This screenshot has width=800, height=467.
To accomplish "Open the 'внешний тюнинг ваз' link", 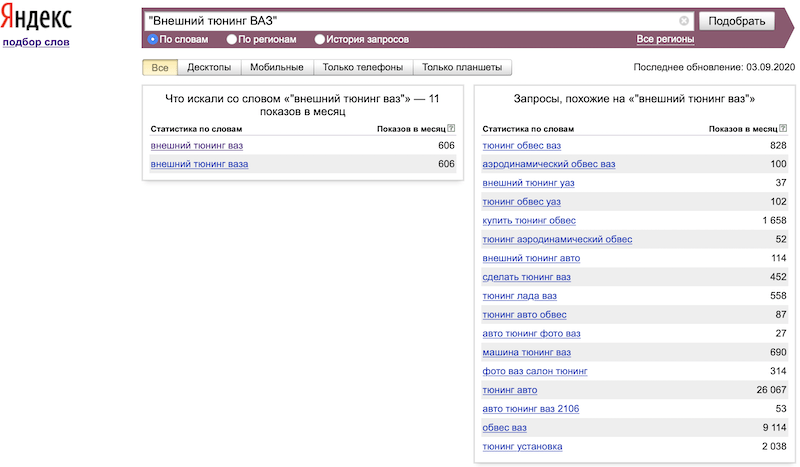I will [x=197, y=145].
